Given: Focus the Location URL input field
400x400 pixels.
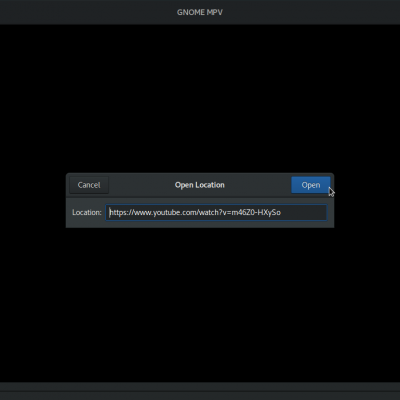Looking at the screenshot, I should [x=216, y=212].
